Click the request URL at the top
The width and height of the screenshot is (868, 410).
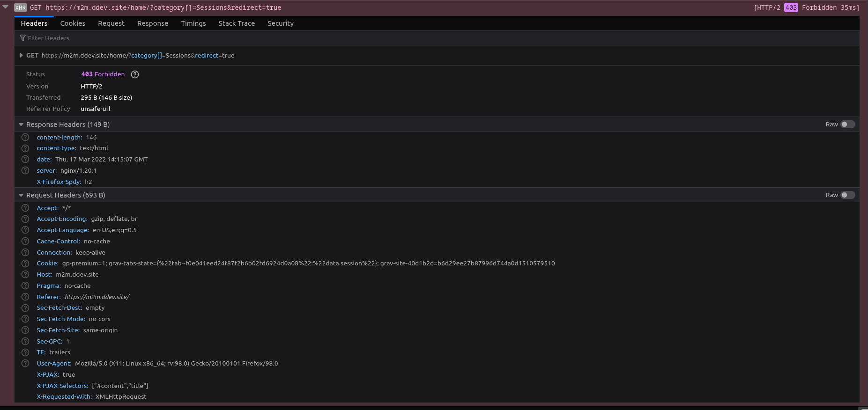pyautogui.click(x=163, y=7)
